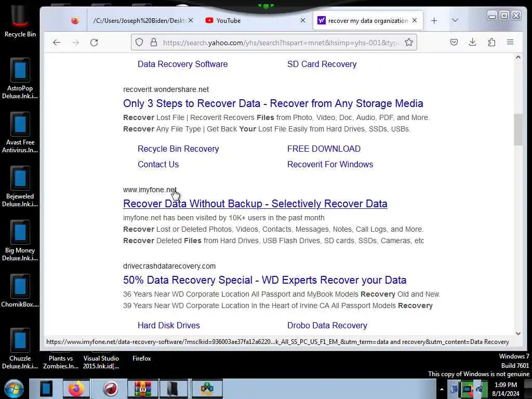Select the Recycle Bin desktop icon
532x399 pixels.
(x=20, y=20)
